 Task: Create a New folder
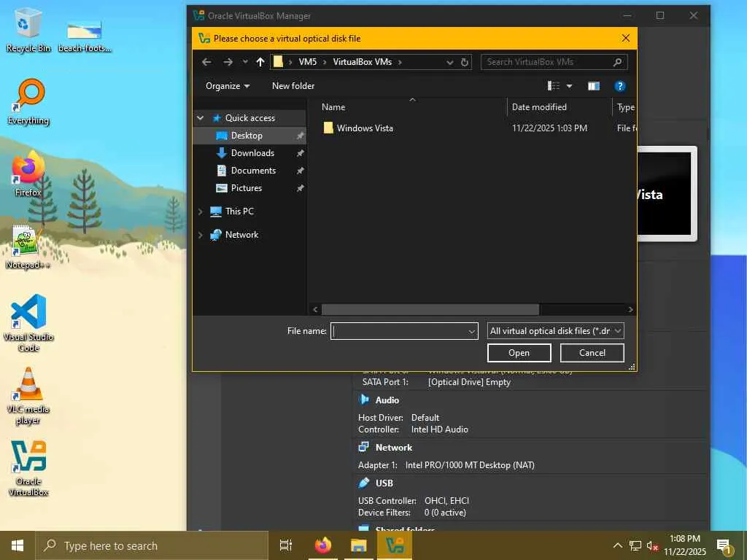click(x=293, y=86)
